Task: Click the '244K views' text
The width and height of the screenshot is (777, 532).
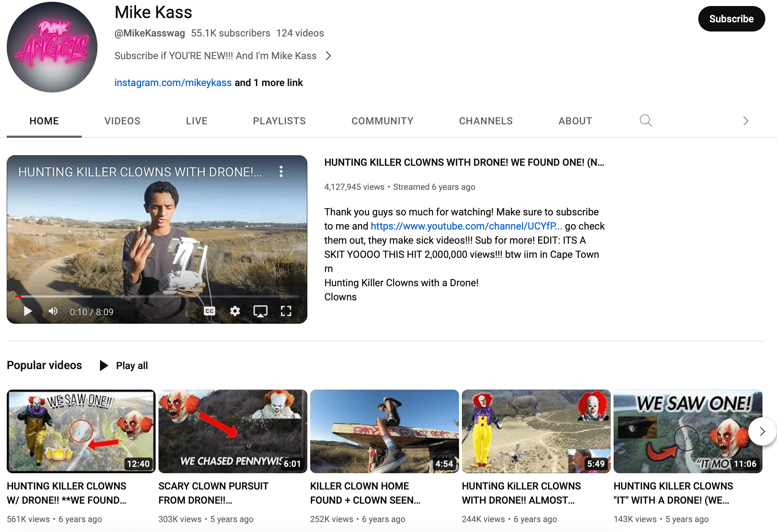Action: point(483,519)
